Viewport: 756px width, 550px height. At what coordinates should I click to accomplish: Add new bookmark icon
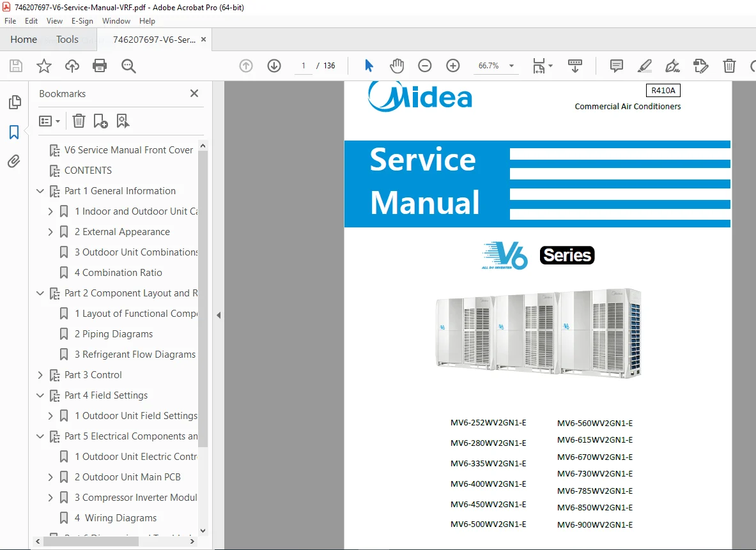click(100, 121)
